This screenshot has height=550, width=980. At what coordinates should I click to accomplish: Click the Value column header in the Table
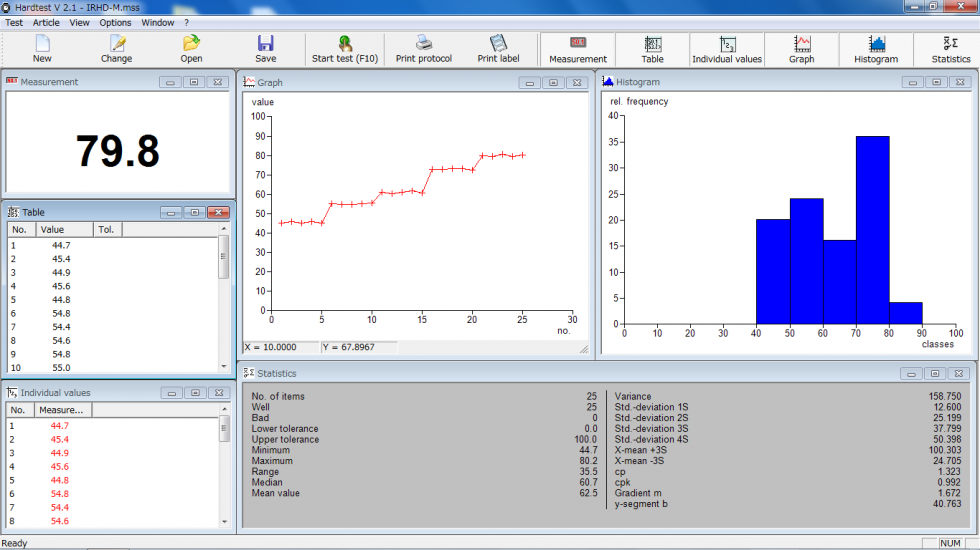(64, 230)
